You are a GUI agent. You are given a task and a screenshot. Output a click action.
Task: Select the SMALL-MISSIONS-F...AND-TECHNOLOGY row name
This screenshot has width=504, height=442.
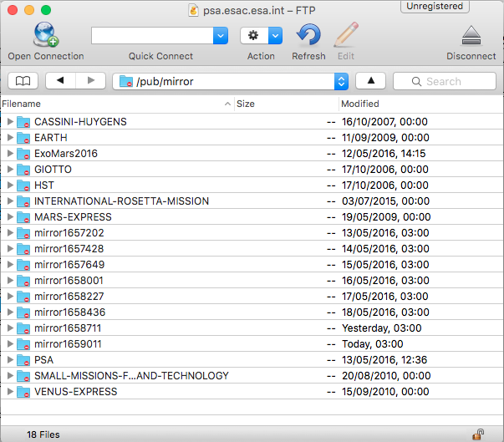click(x=131, y=375)
